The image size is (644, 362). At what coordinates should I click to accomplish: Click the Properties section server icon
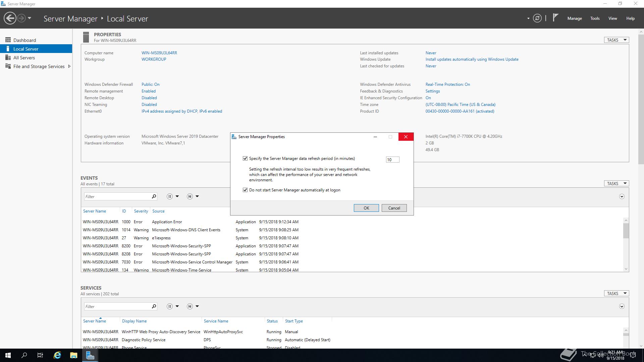click(86, 37)
